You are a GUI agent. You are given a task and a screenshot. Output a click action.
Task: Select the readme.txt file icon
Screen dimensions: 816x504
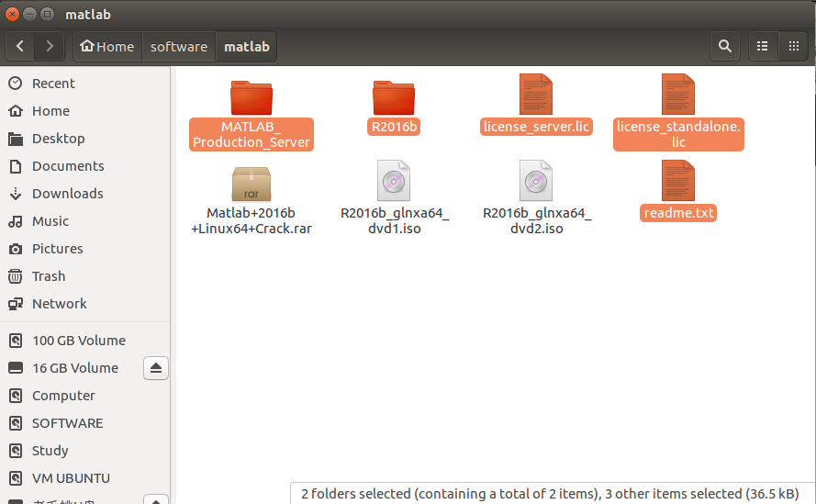click(678, 180)
